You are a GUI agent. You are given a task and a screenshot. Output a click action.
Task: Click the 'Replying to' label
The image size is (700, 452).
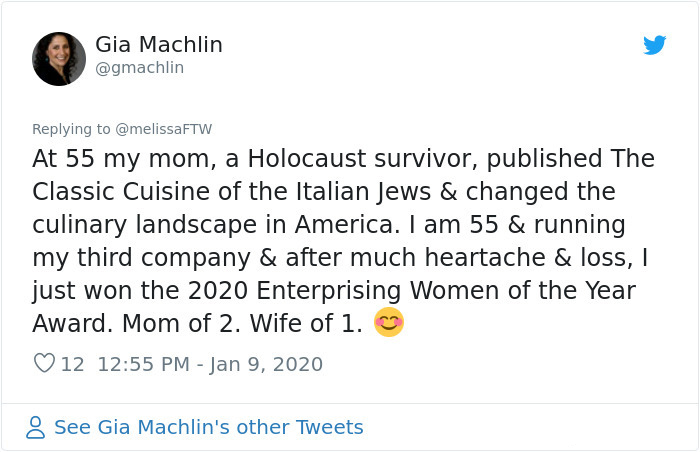(71, 129)
